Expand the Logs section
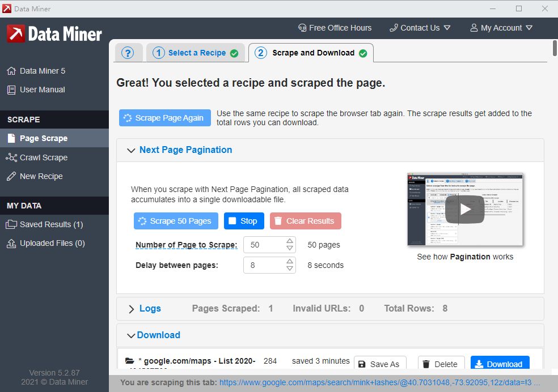The image size is (558, 392). pyautogui.click(x=131, y=309)
